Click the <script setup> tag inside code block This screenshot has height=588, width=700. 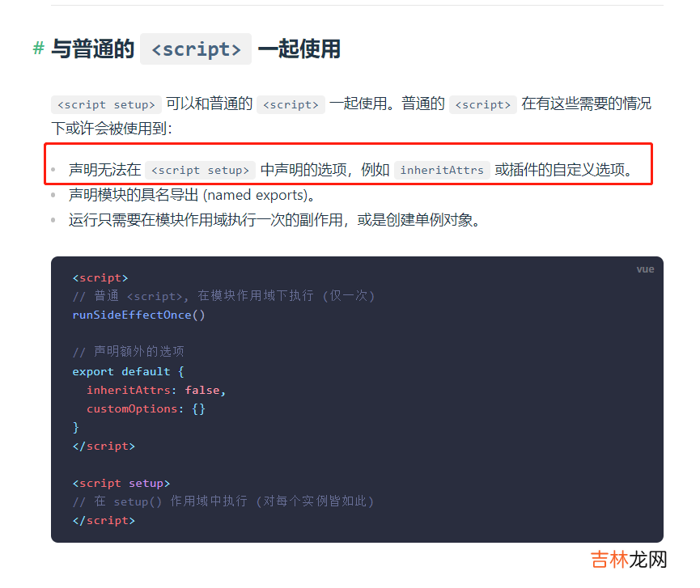click(121, 483)
